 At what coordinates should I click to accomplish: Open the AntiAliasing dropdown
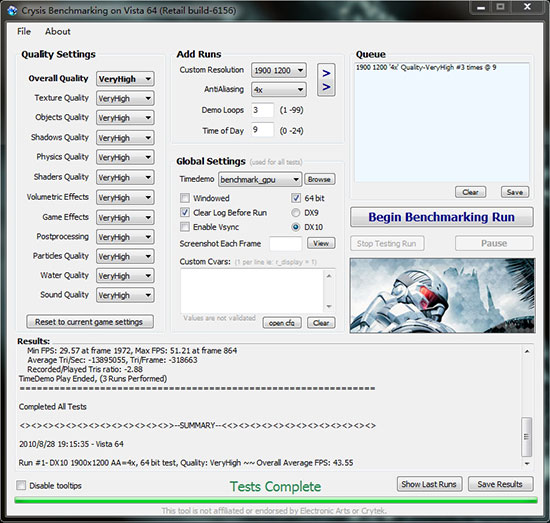point(279,90)
